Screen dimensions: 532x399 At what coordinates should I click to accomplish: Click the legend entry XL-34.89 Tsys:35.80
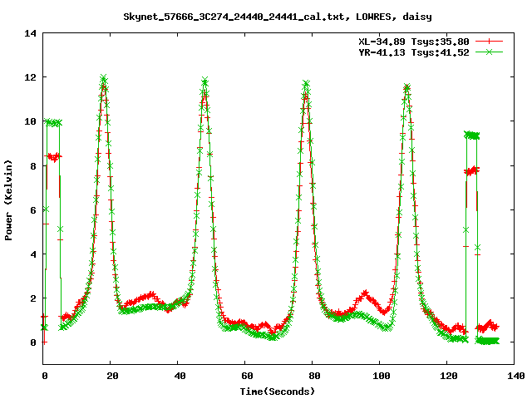tap(414, 42)
